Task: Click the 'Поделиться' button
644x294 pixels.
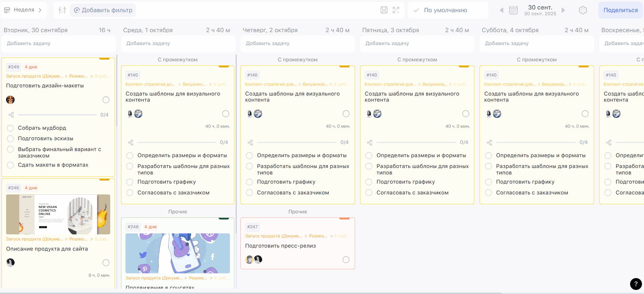Action: click(620, 10)
